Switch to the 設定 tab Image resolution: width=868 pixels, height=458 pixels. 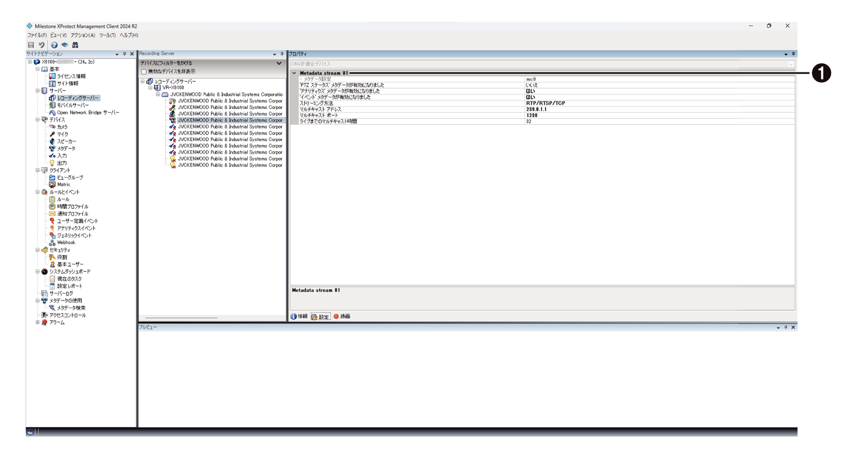[x=320, y=317]
